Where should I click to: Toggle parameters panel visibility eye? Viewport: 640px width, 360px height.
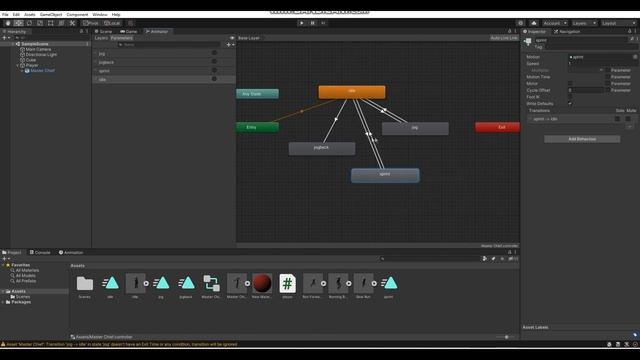click(x=232, y=38)
